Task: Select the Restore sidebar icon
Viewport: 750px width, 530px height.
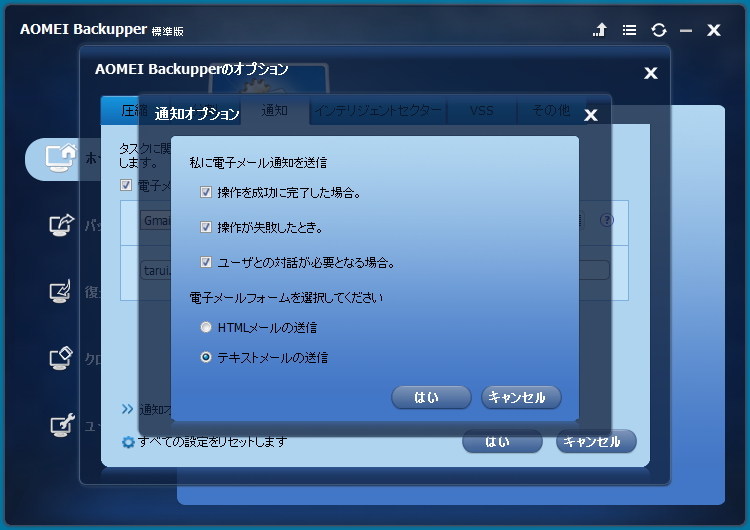Action: coord(61,291)
